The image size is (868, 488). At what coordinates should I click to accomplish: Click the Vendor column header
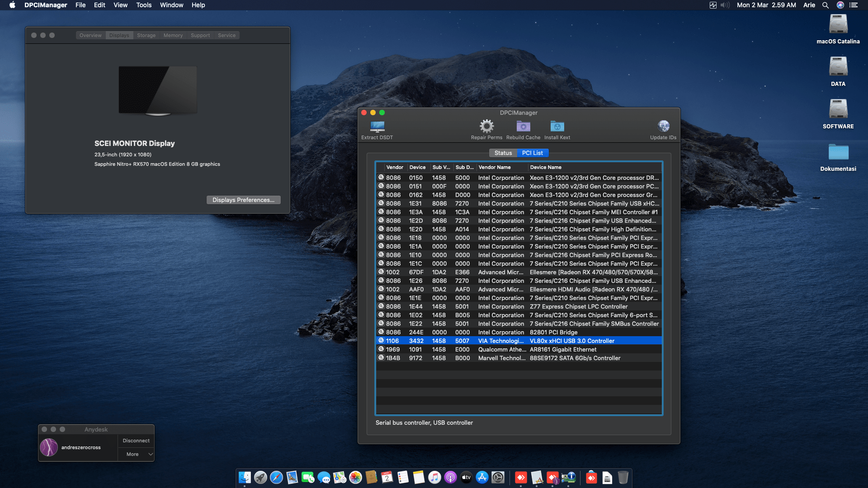coord(395,167)
